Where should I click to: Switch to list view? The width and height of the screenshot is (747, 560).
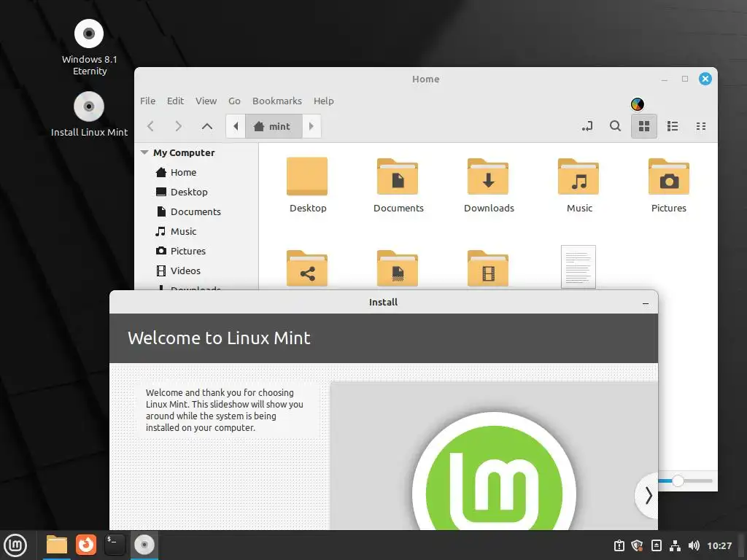click(x=672, y=126)
